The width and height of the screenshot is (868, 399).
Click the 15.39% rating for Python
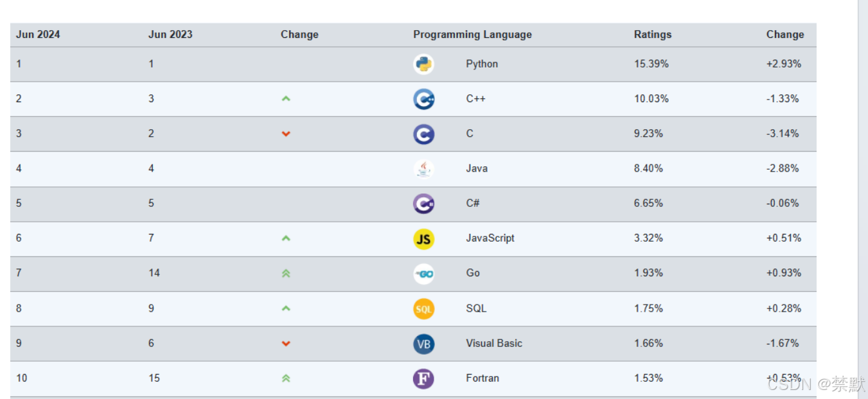651,64
